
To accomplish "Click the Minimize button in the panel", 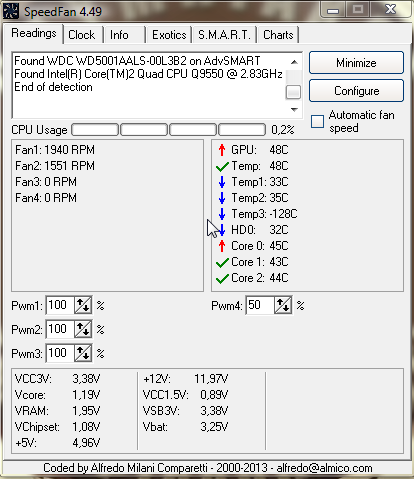I will tap(356, 63).
